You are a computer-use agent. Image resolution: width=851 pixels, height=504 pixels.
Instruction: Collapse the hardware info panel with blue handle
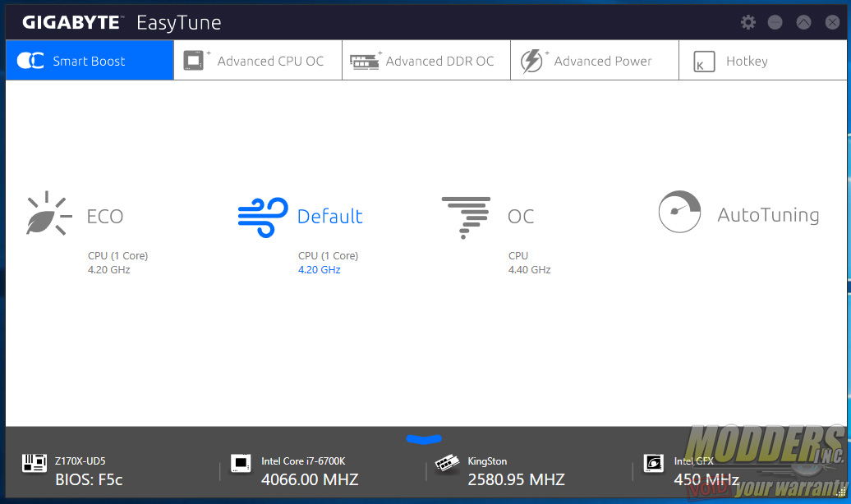(x=424, y=439)
